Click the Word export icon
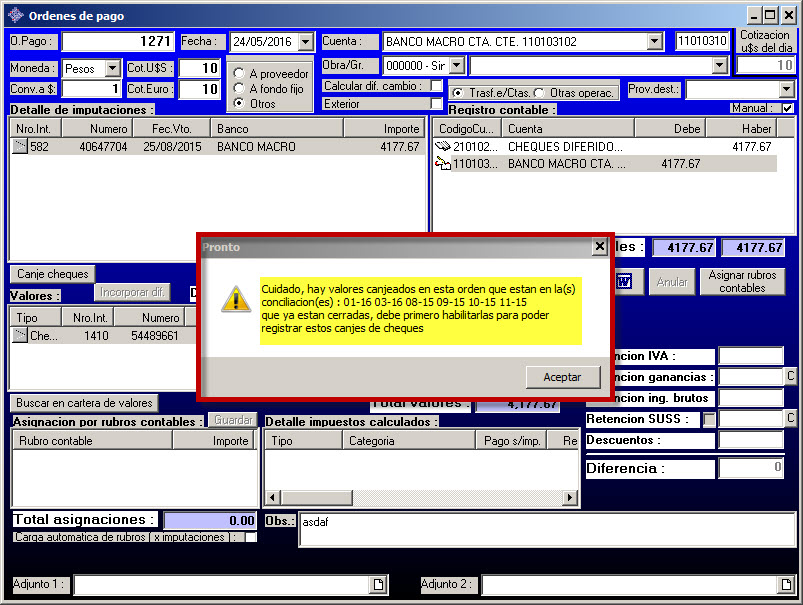The image size is (803, 605). (623, 281)
